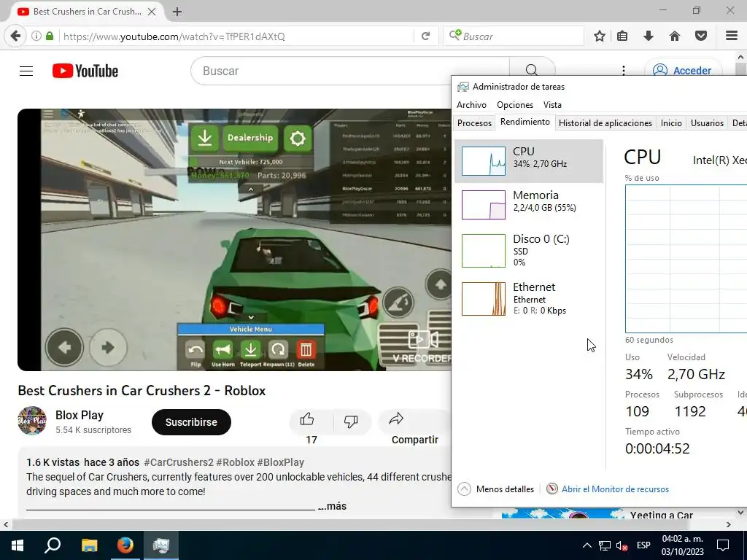Click the green padlock security icon
747x560 pixels.
(x=50, y=36)
